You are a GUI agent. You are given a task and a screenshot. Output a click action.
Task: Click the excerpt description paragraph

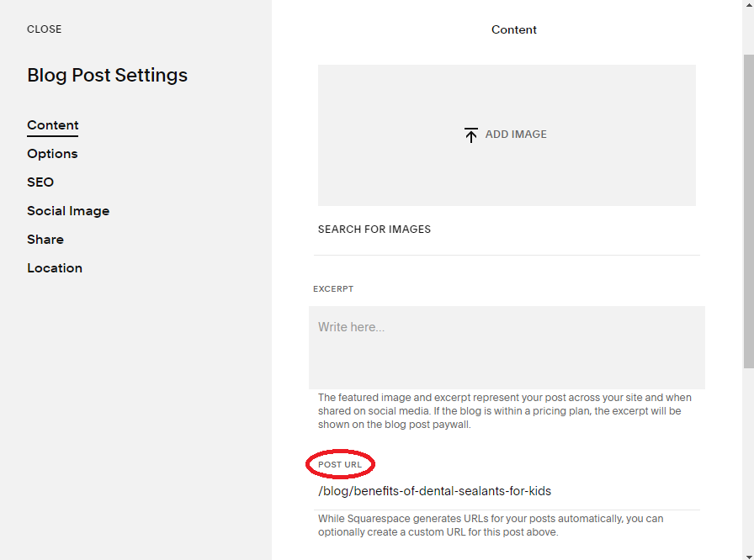pos(504,411)
